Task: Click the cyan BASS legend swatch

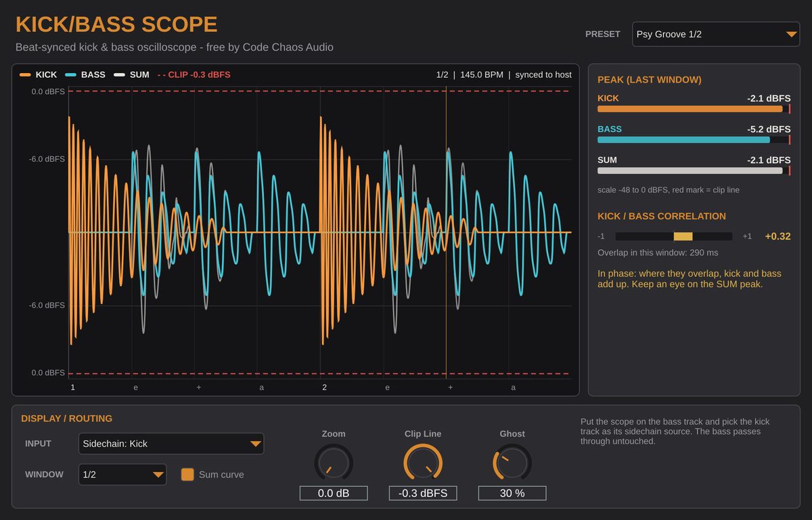Action: (71, 74)
